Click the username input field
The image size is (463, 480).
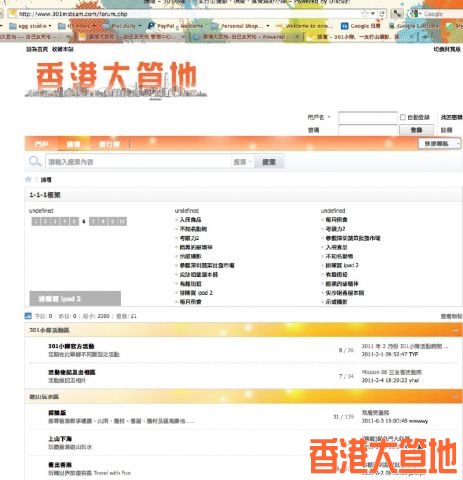click(368, 117)
